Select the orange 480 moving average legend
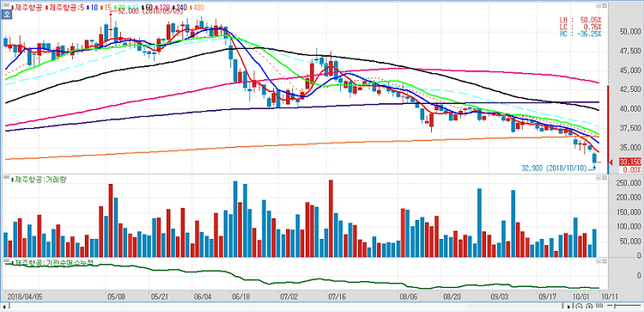This screenshot has height=312, width=644. pyautogui.click(x=197, y=7)
